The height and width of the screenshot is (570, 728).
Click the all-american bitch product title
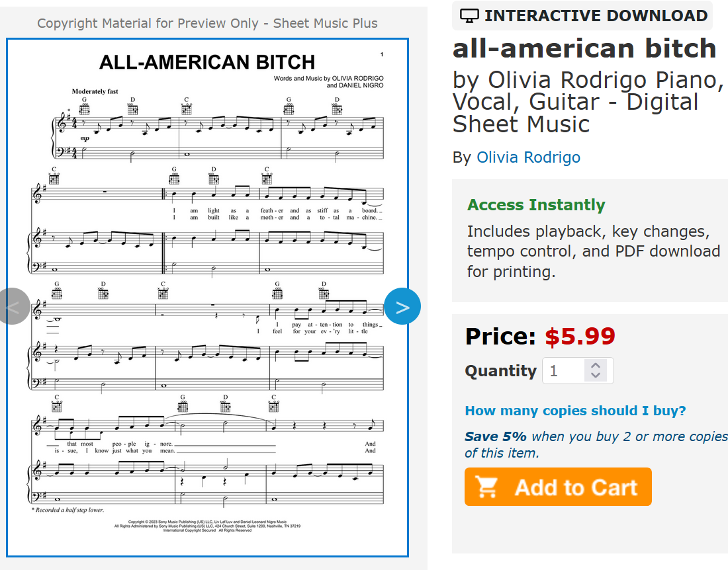click(584, 49)
